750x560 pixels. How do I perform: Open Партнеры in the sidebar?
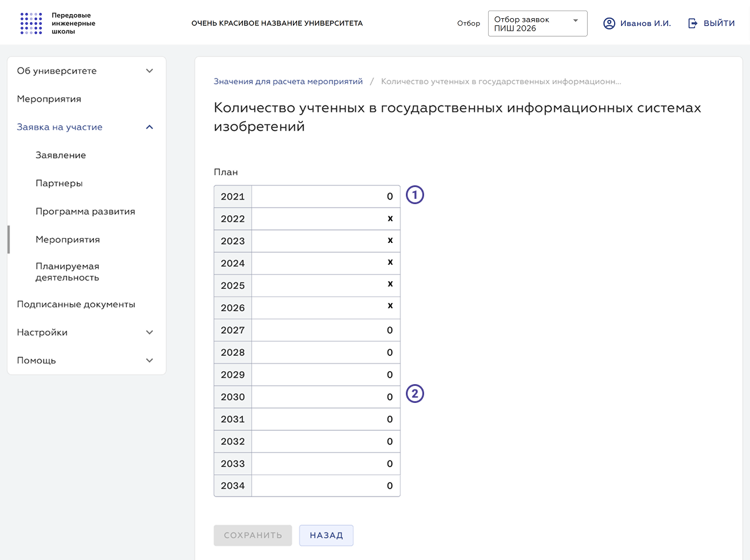click(x=59, y=184)
